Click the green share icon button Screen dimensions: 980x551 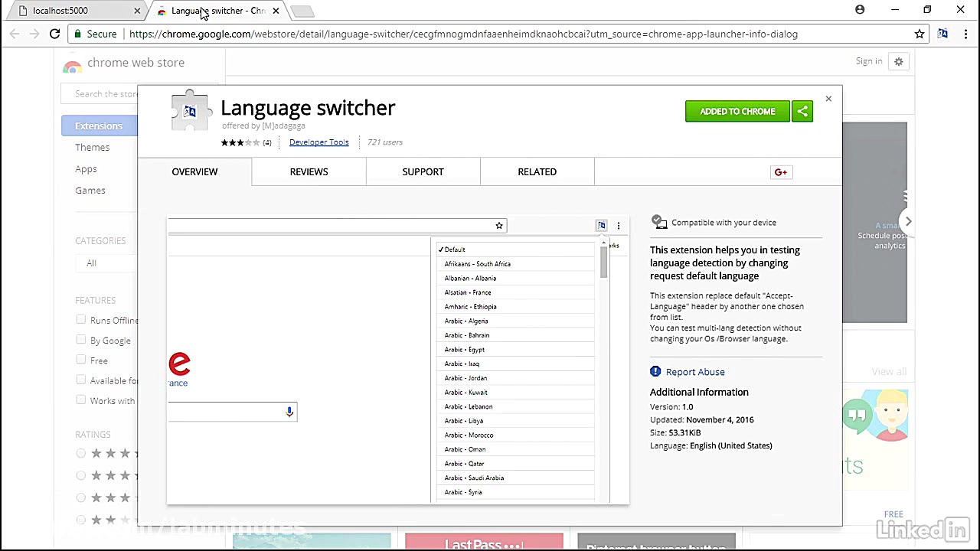point(802,111)
